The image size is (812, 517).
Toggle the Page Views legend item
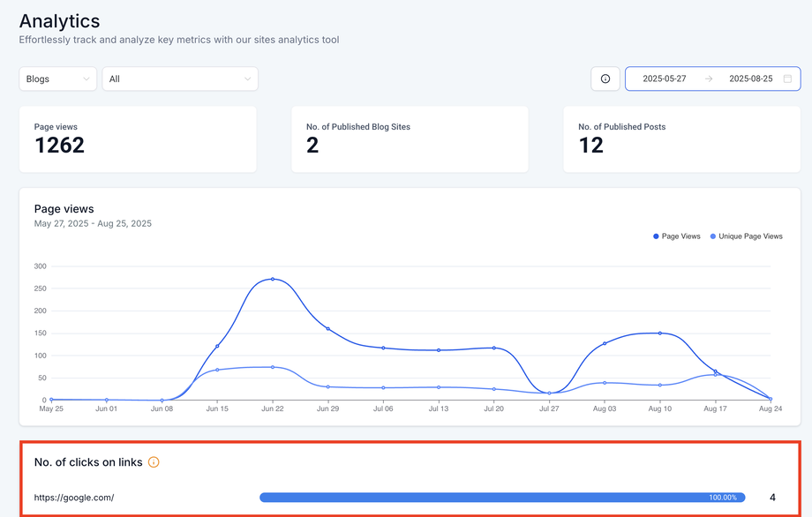[x=677, y=236]
